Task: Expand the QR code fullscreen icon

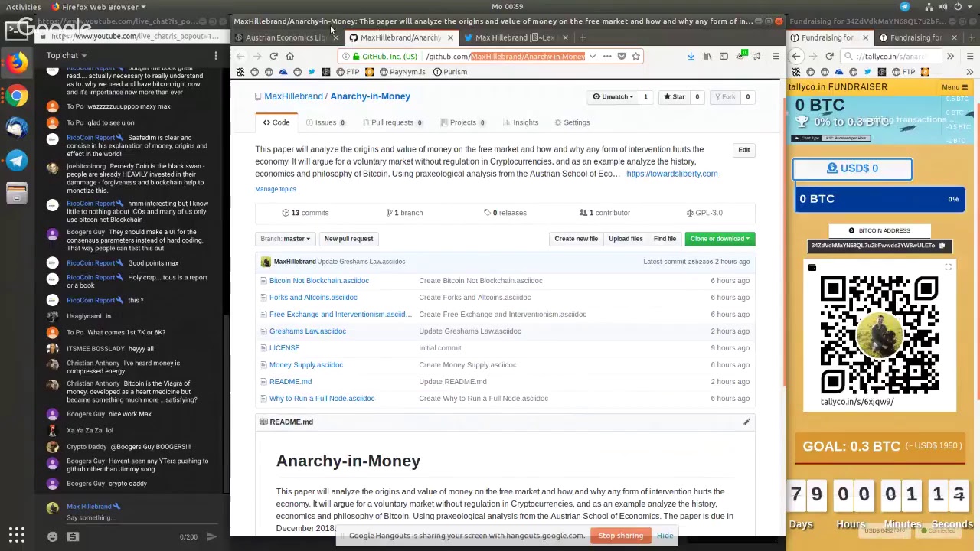Action: coord(948,268)
